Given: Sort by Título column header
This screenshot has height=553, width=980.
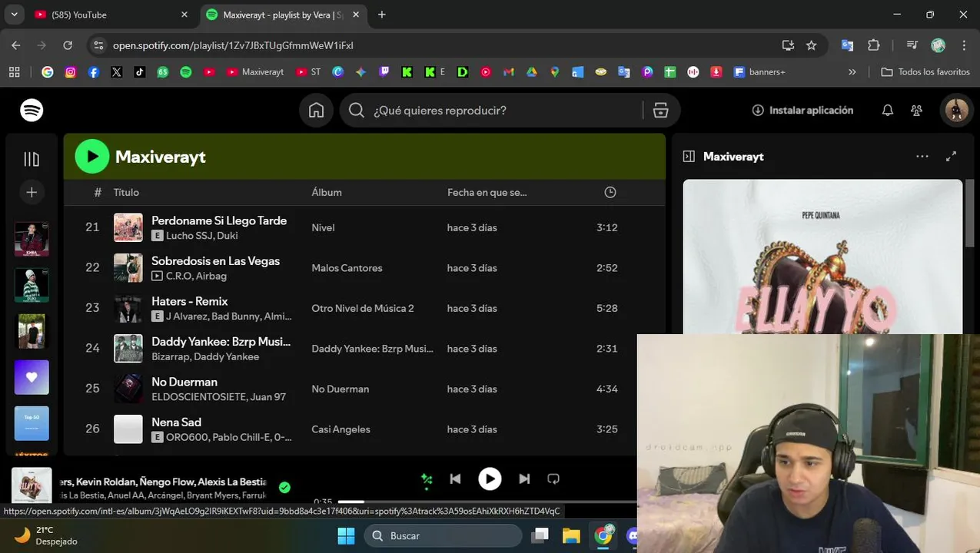Looking at the screenshot, I should coord(126,192).
